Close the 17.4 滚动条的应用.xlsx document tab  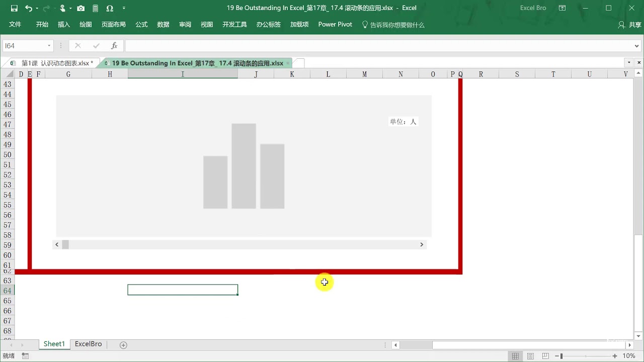[x=288, y=63]
